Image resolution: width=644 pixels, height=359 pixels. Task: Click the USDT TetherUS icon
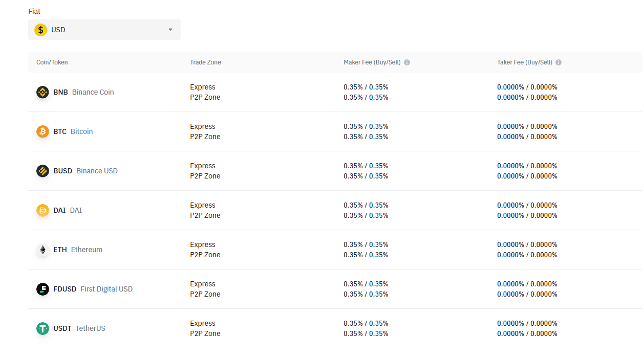42,328
